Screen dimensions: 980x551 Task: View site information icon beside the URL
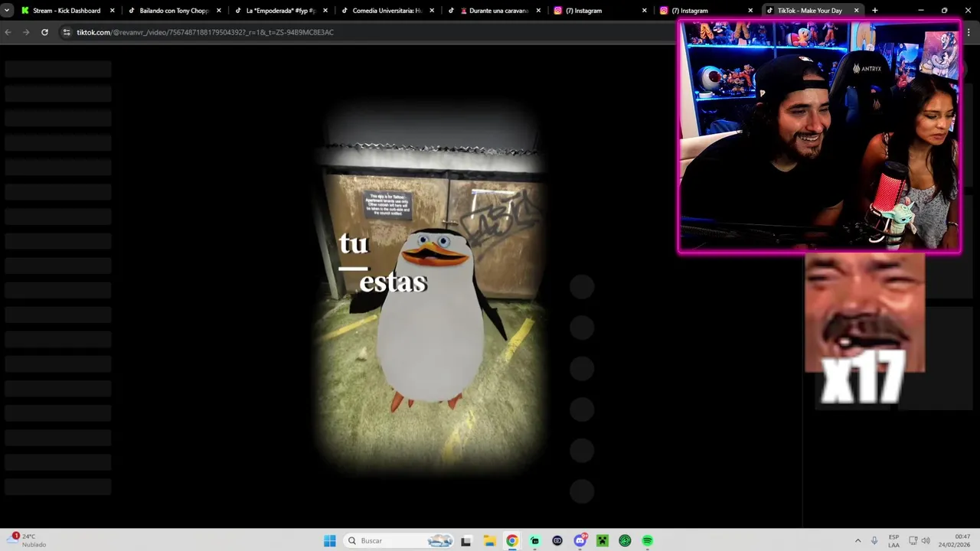[x=67, y=32]
